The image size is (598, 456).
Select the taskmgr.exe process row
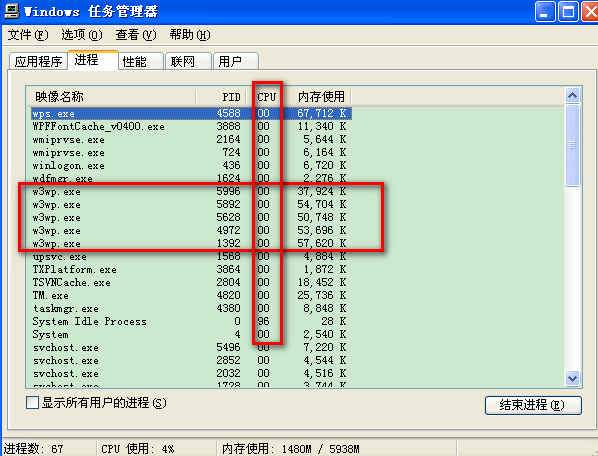point(191,308)
